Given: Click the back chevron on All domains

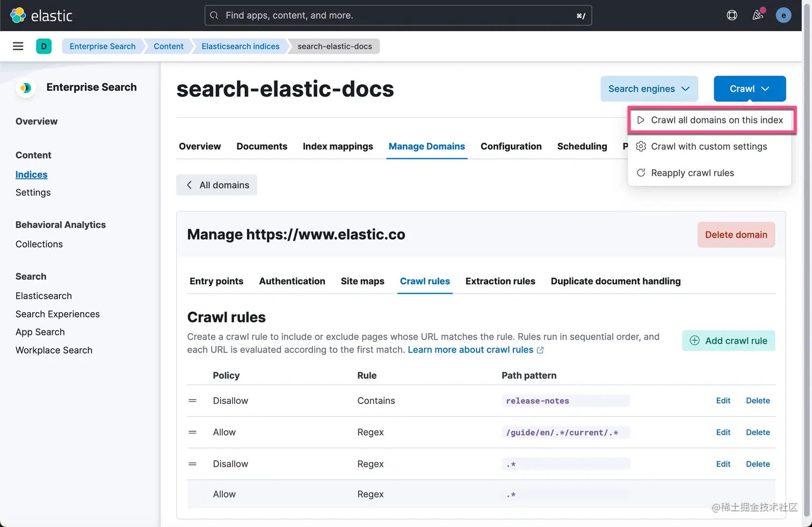Looking at the screenshot, I should pos(189,185).
